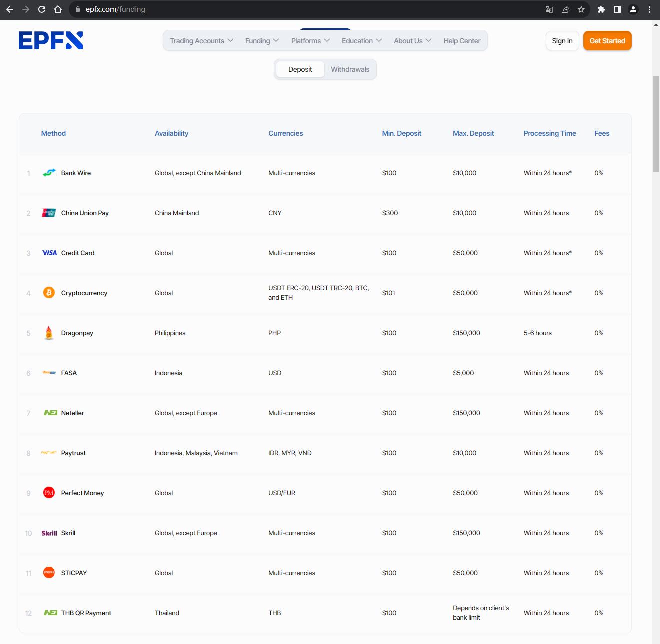Image resolution: width=660 pixels, height=644 pixels.
Task: Click the VISA Credit Card logo
Action: (x=49, y=253)
